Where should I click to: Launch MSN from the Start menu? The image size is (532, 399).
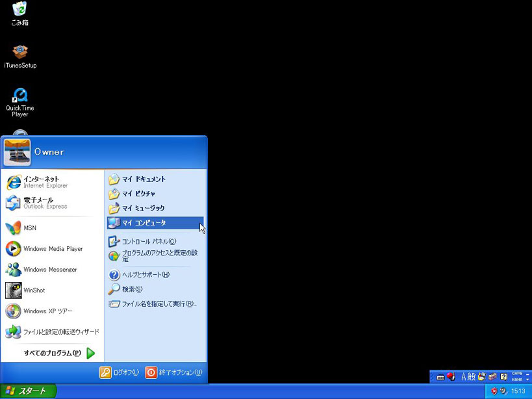[53, 228]
